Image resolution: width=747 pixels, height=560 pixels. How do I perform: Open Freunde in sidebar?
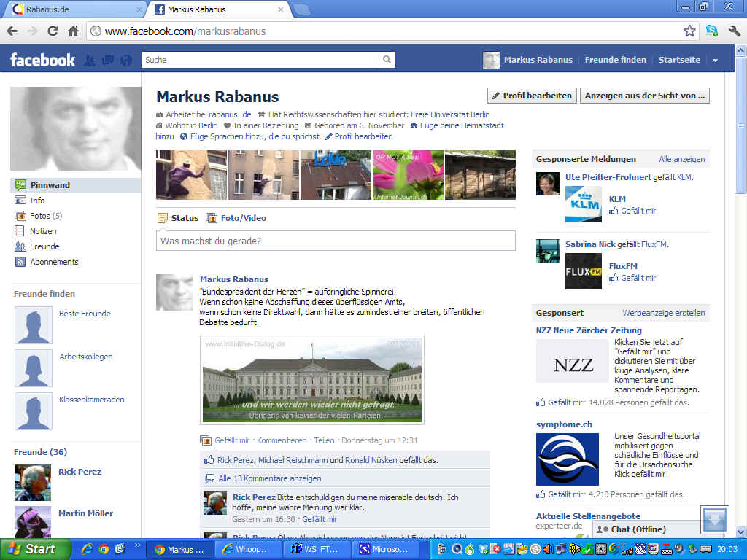pyautogui.click(x=44, y=246)
